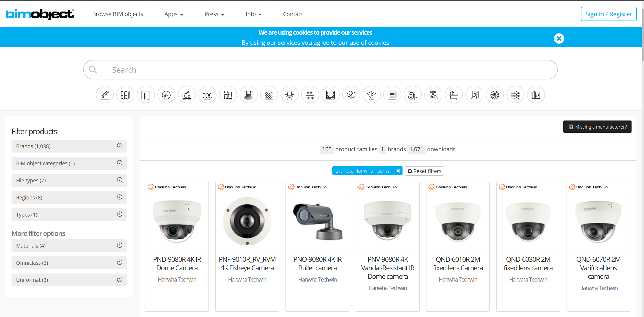Expand the File types (7) filter
The width and height of the screenshot is (644, 317).
click(69, 180)
